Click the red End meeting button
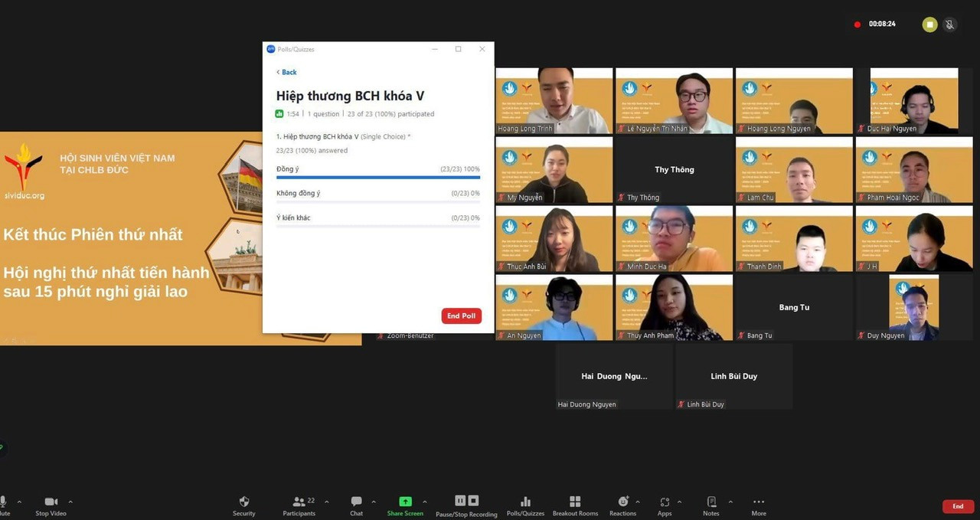Image resolution: width=980 pixels, height=520 pixels. point(958,506)
